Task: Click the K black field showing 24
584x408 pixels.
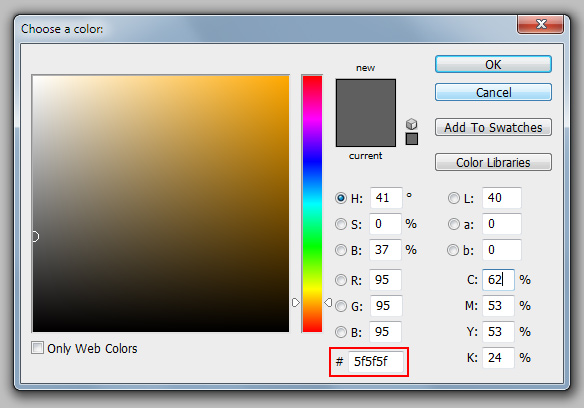Action: click(499, 358)
